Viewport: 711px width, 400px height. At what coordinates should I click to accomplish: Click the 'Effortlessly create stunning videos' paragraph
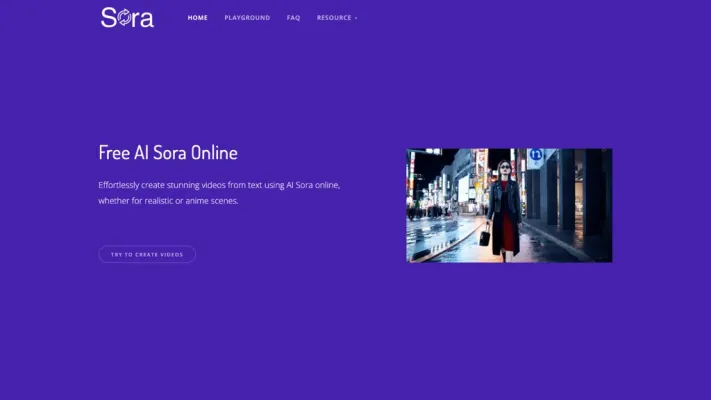pos(219,193)
